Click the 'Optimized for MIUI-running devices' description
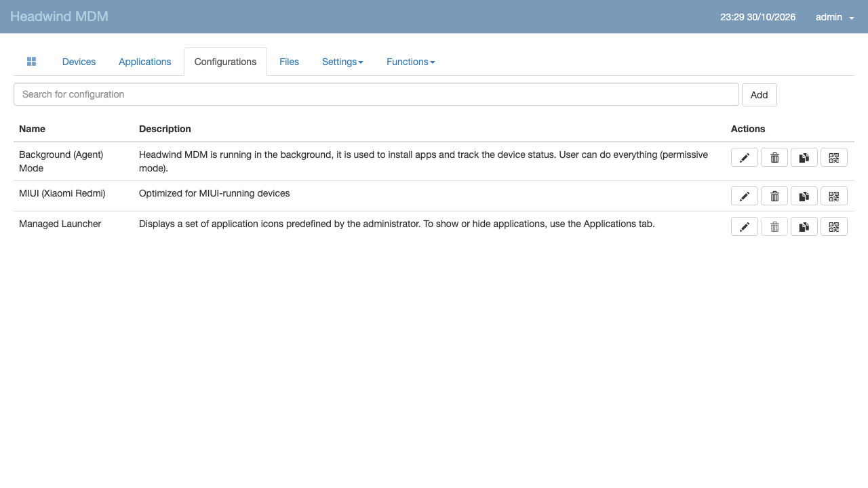This screenshot has height=488, width=868. pyautogui.click(x=214, y=193)
